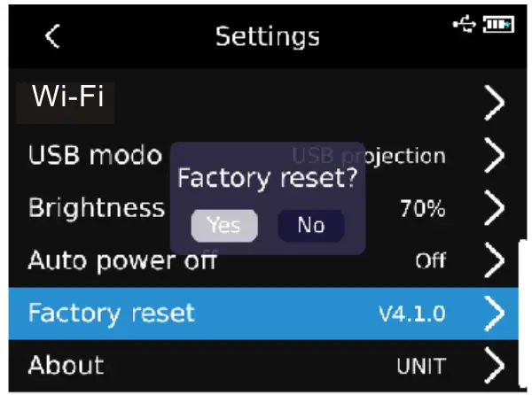Expand the Brightness chevron arrow
This screenshot has height=395, width=532.
pos(495,209)
